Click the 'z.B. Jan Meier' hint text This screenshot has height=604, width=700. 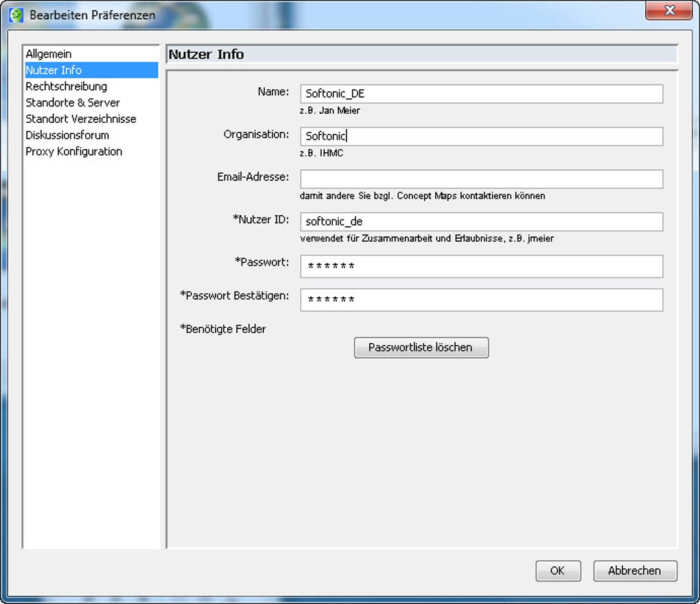click(330, 111)
